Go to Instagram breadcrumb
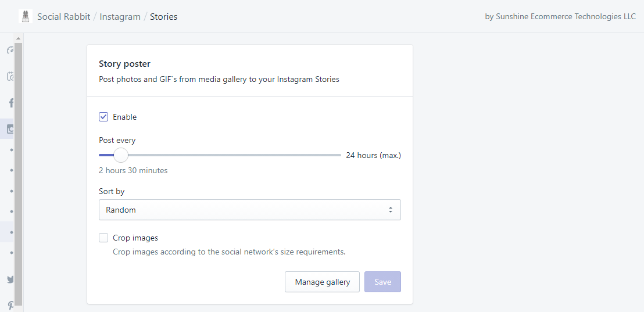 click(x=120, y=17)
